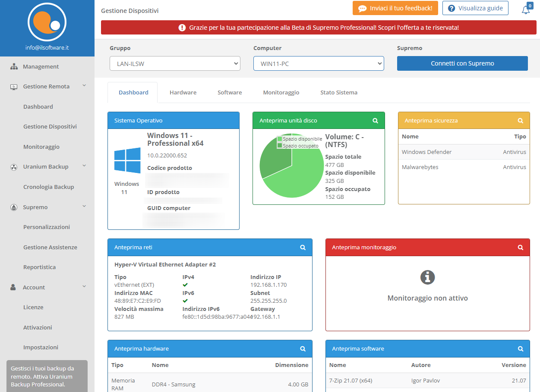Switch to the Hardware tab

pyautogui.click(x=183, y=93)
